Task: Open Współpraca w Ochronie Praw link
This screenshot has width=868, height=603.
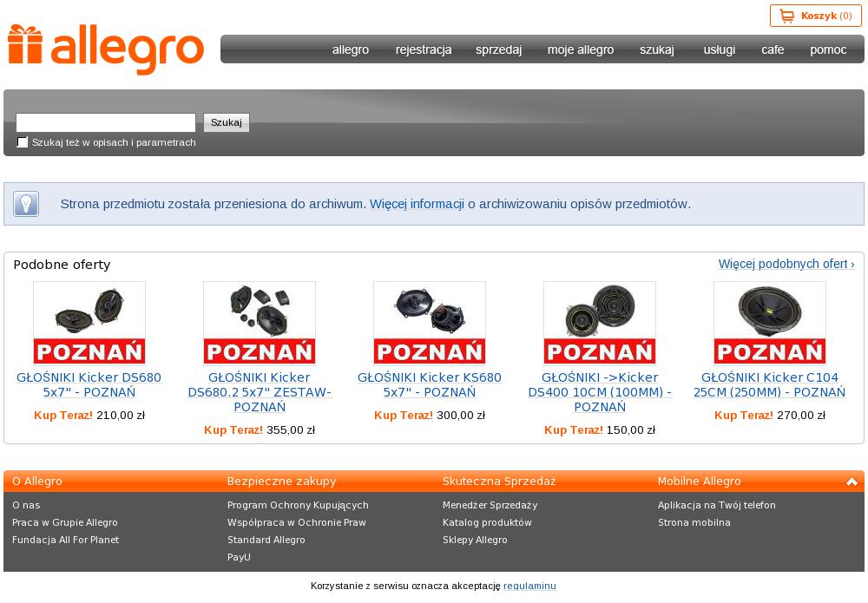Action: 297,523
